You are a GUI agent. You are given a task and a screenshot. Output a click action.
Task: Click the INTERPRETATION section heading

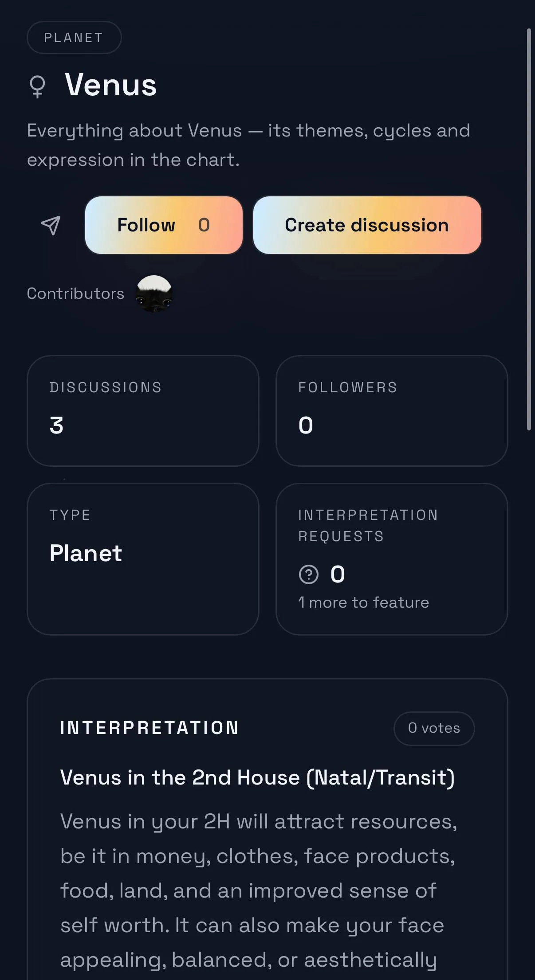coord(149,728)
